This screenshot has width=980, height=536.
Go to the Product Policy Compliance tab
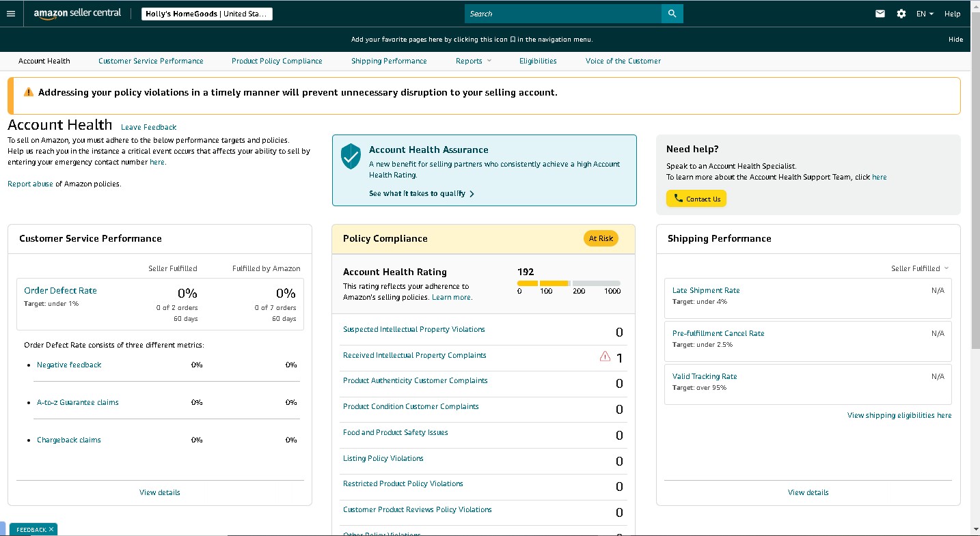[277, 61]
